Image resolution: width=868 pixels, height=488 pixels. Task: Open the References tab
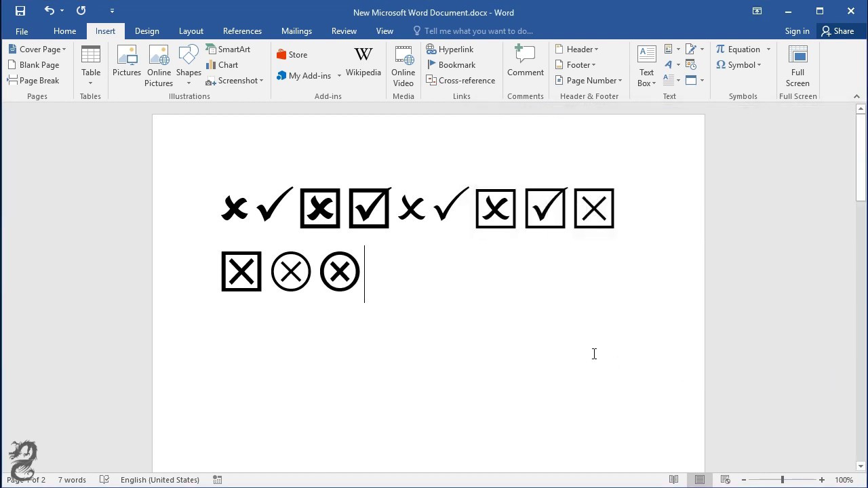(x=242, y=31)
